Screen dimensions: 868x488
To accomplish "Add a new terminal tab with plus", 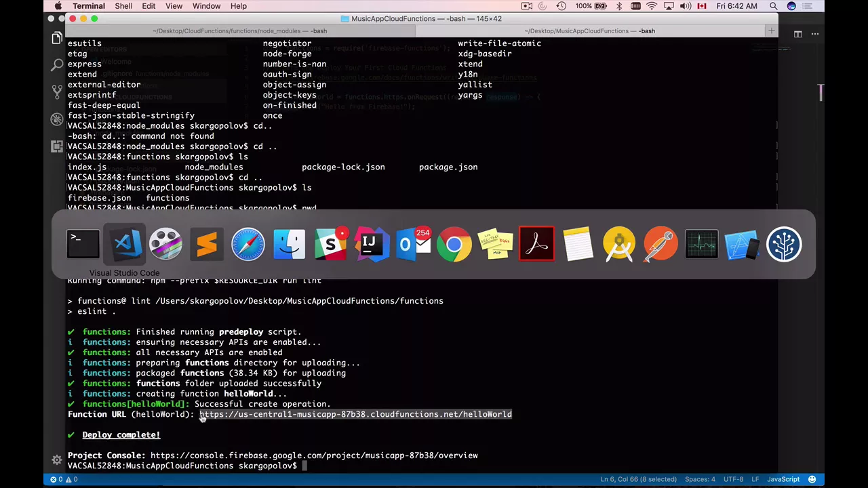I will [x=771, y=31].
